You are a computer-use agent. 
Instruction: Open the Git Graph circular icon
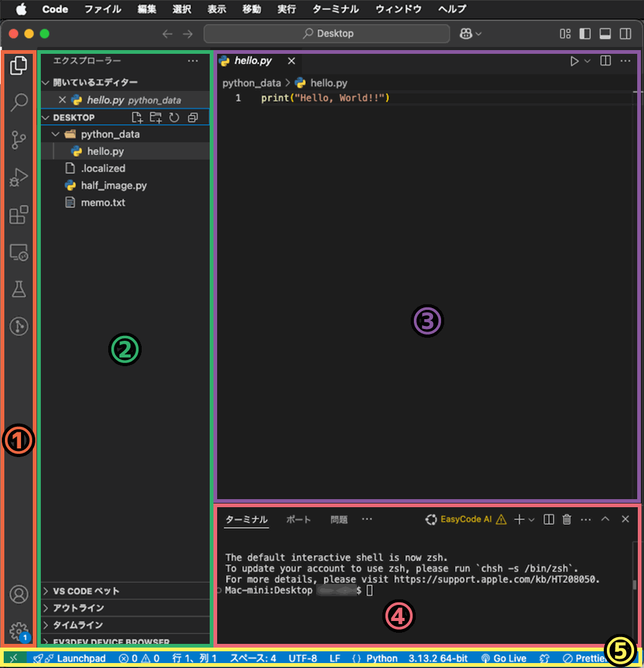click(19, 327)
